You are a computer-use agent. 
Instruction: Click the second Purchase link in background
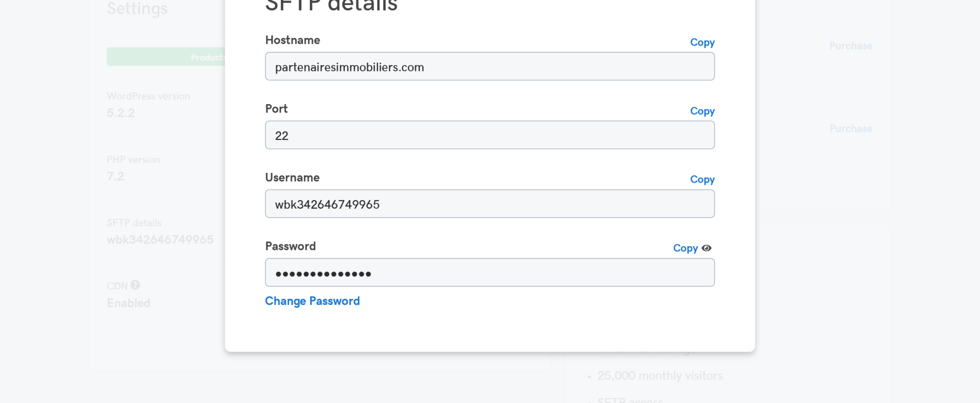tap(850, 129)
